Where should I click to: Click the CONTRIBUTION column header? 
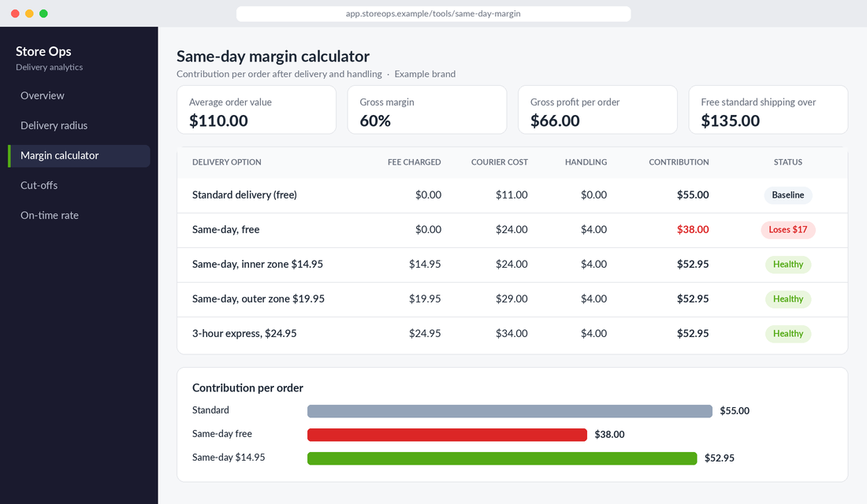pos(679,162)
